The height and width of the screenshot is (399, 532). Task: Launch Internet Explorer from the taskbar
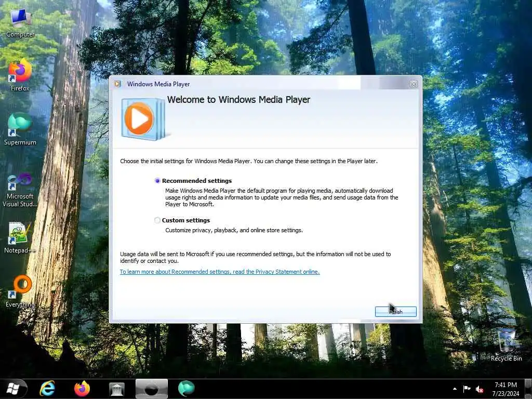coord(47,389)
